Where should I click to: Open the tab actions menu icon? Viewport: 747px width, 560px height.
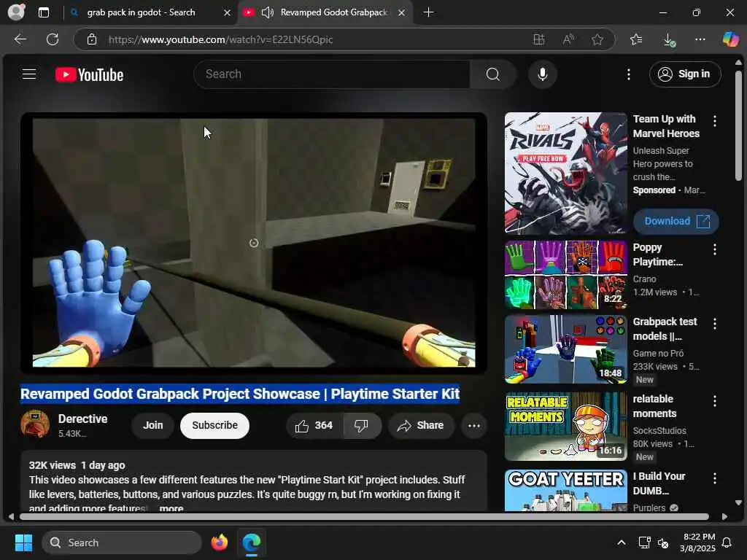click(44, 12)
